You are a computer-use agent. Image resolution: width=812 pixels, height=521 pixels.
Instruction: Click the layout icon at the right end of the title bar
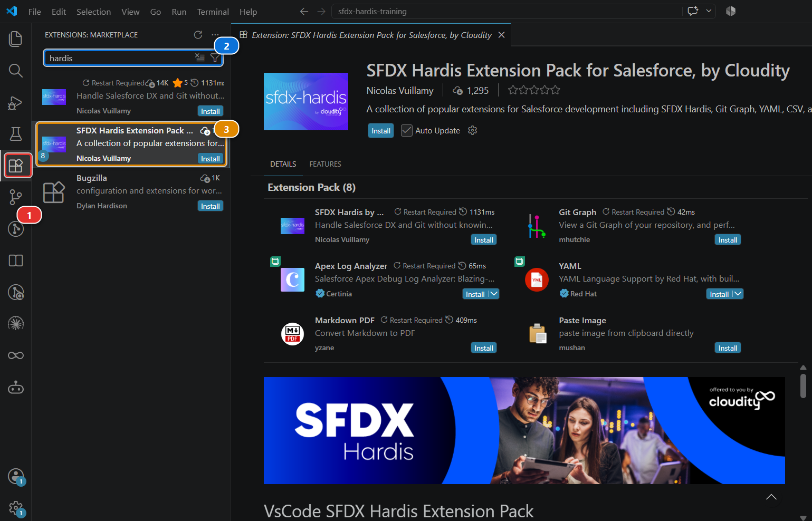click(731, 11)
